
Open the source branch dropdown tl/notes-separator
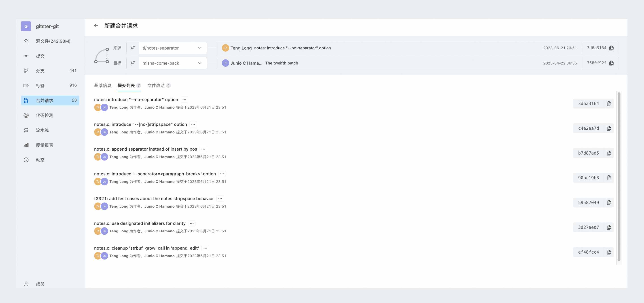[x=172, y=48]
